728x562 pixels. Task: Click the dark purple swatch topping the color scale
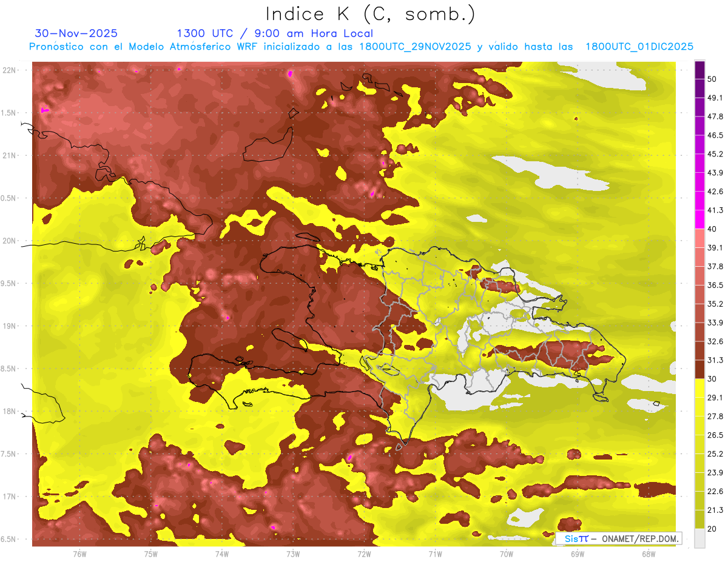pyautogui.click(x=699, y=70)
